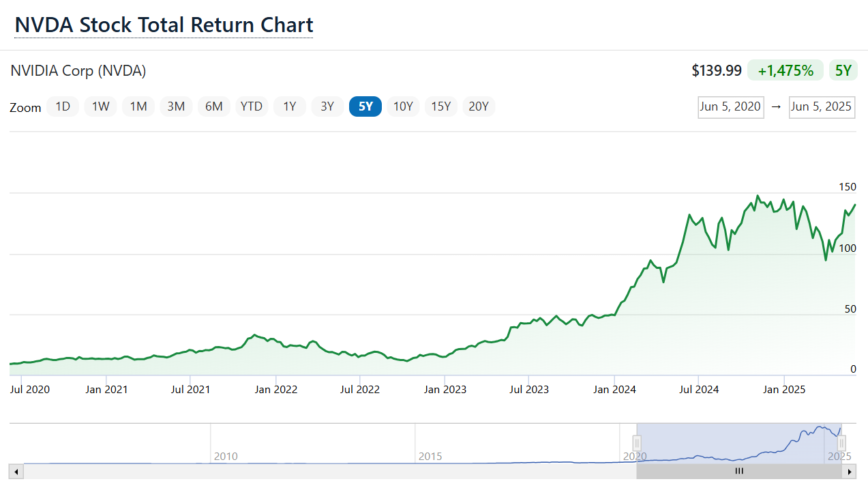Select the 1M zoom range
868x488 pixels.
138,106
